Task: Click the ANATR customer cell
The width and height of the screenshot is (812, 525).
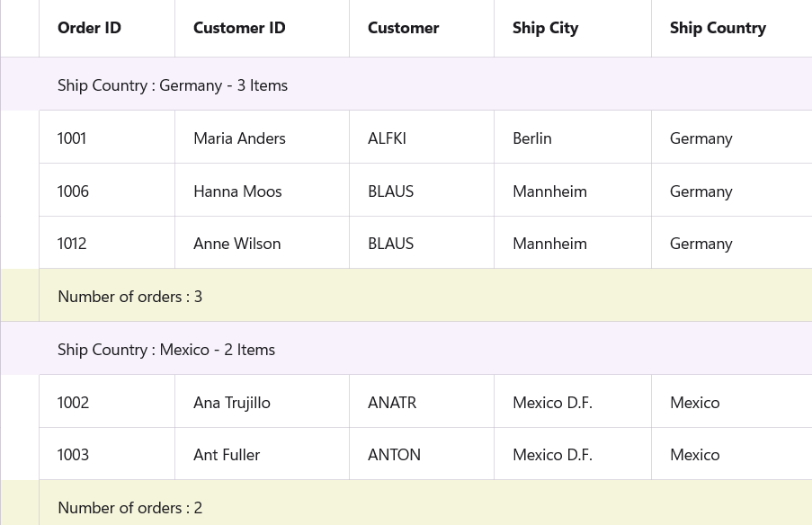Action: pos(392,402)
